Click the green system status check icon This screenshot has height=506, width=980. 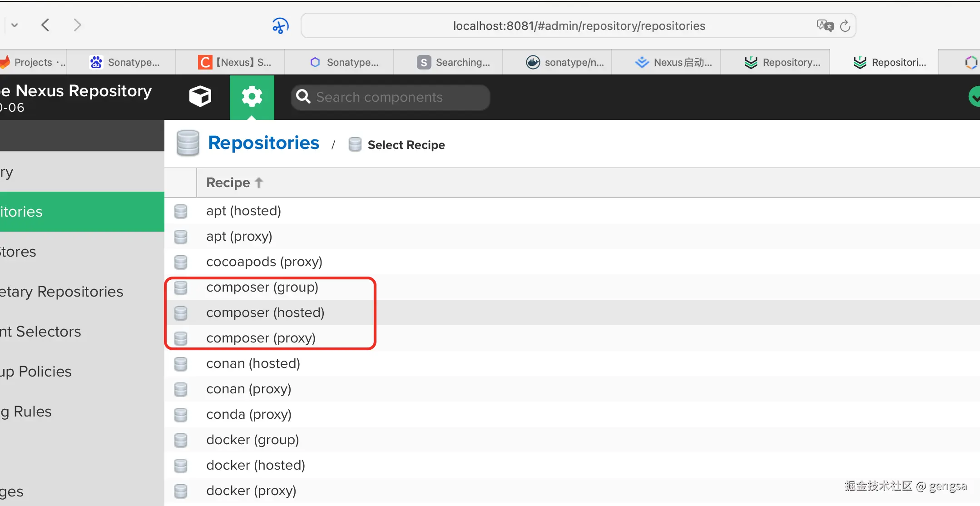tap(974, 97)
